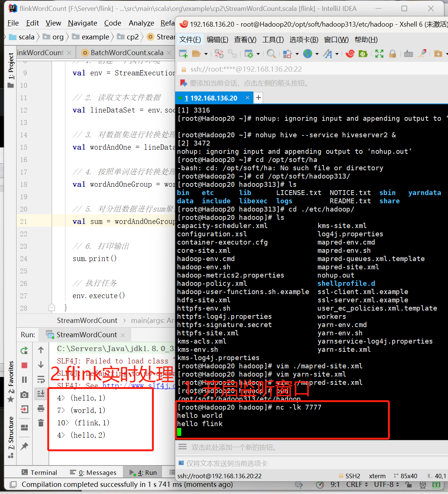Move down the stack trace arrow
Viewport: 448px width, 494px height.
click(41, 365)
